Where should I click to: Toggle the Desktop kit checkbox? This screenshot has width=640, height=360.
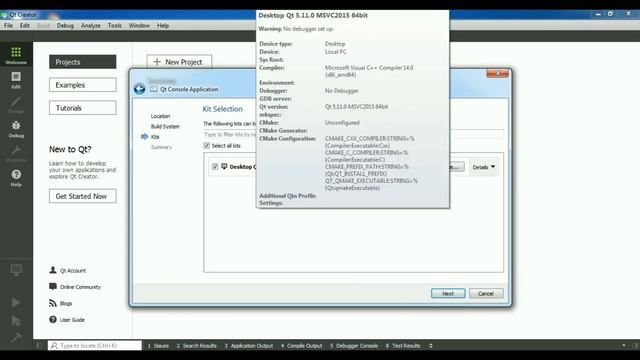[x=215, y=167]
